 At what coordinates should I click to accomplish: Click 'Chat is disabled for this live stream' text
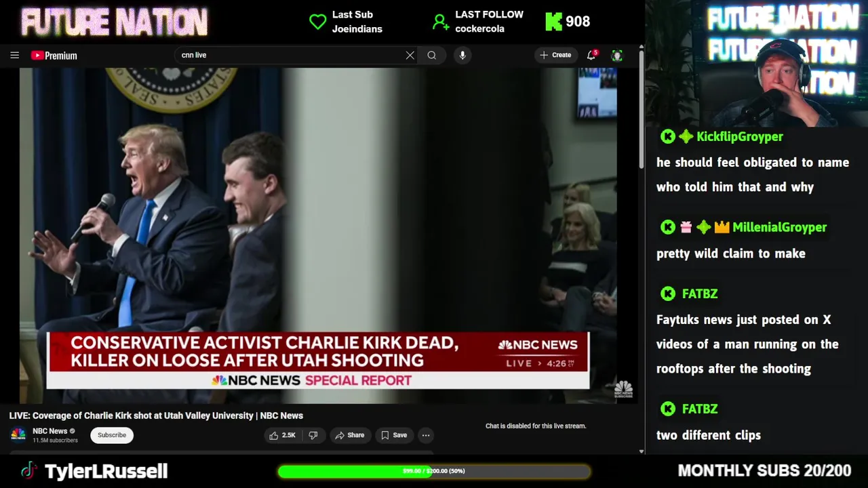[536, 426]
